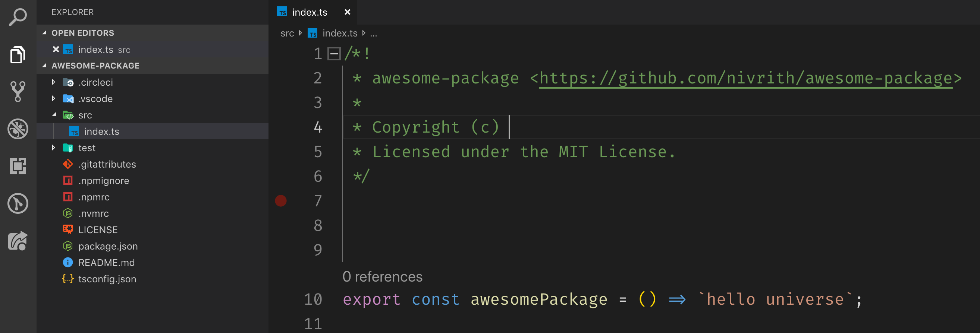Click the index.ts breadcrumb segment
Viewport: 980px width, 333px height.
coord(340,33)
